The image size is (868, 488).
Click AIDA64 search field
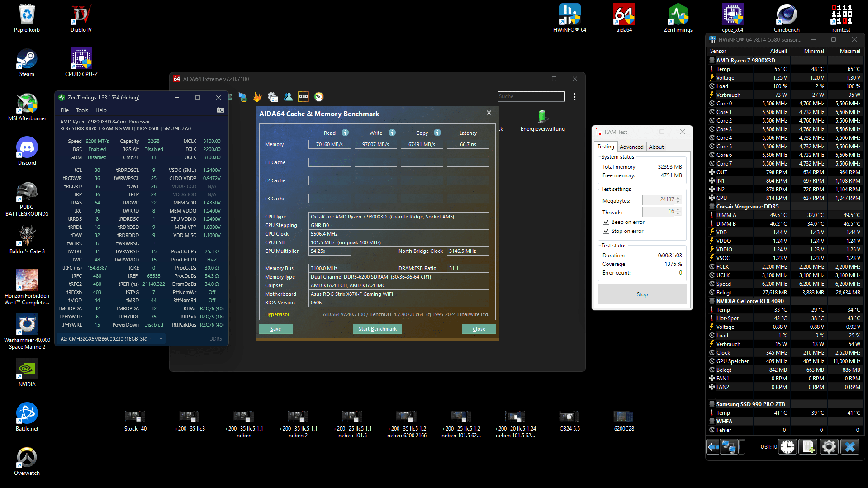coord(531,96)
